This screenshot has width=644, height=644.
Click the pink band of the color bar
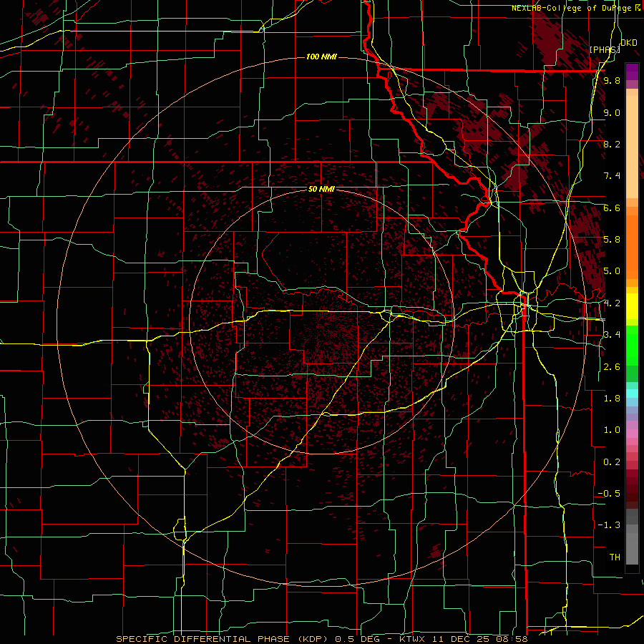[632, 434]
